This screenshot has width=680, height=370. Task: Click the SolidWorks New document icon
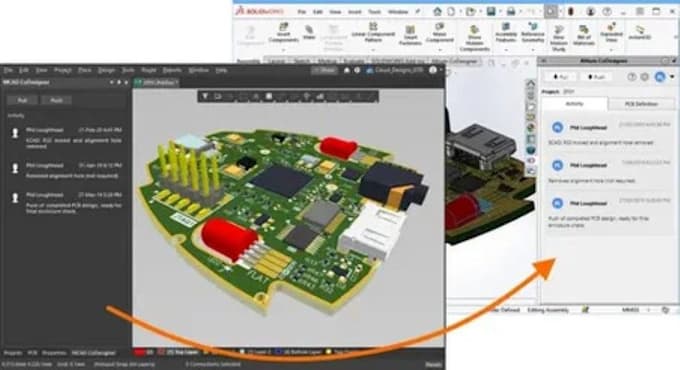click(451, 12)
